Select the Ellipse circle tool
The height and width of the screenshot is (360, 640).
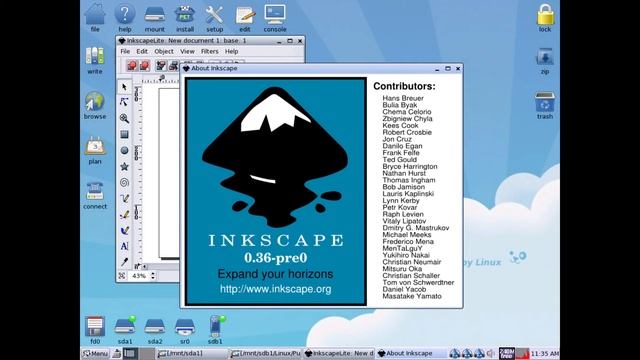click(x=124, y=150)
